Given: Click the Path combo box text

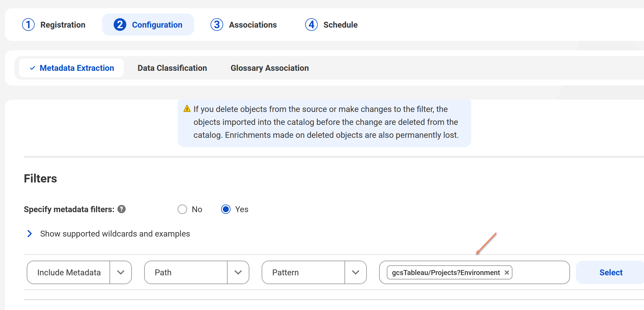Looking at the screenshot, I should tap(163, 272).
